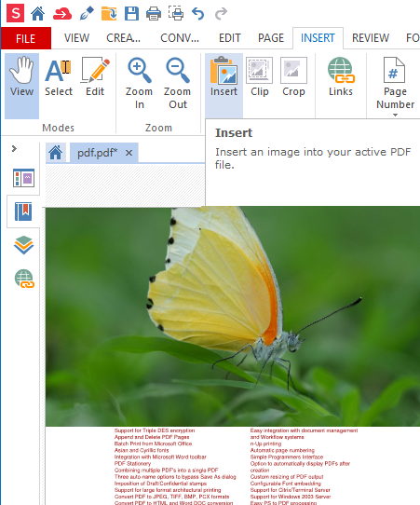
Task: Click 'Batch Print from Microsoft Office' text
Action: tap(153, 444)
